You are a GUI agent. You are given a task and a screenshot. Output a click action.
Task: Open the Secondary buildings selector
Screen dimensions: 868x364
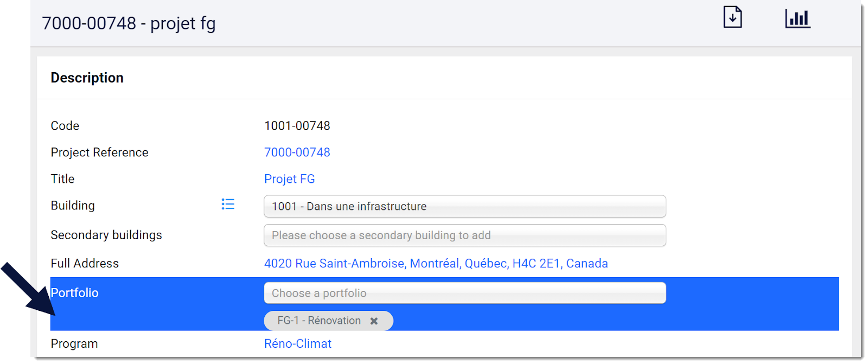(x=465, y=235)
